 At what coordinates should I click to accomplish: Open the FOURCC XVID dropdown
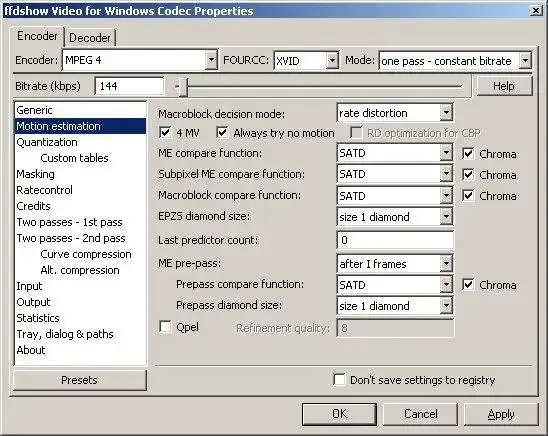click(306, 60)
